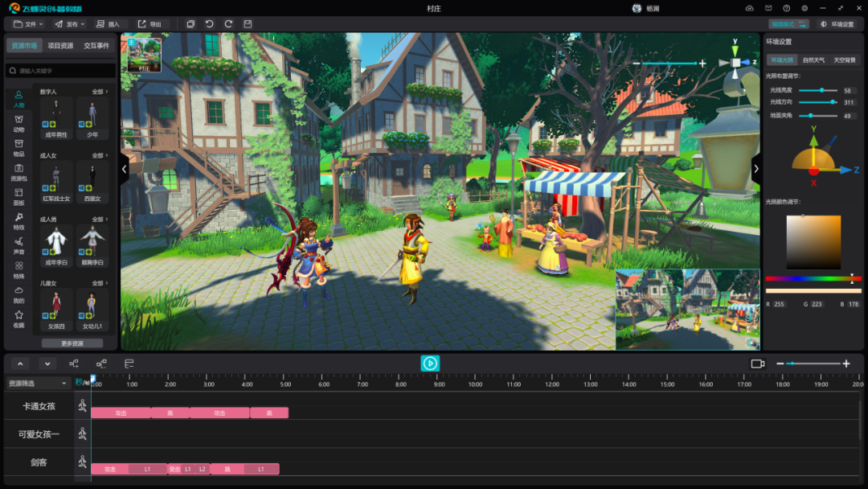
Task: Expand 全部 for 成人男 category
Action: pos(100,220)
